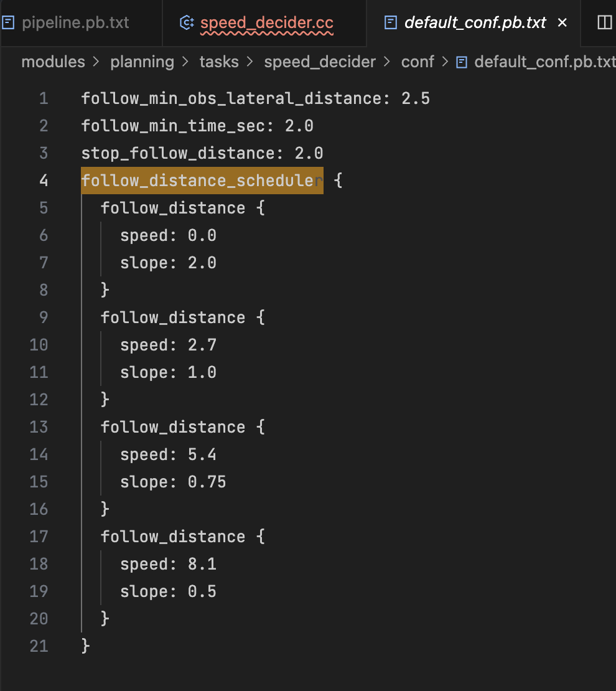Click the default_conf.pb.txt tab file icon
The image size is (616, 691).
click(390, 23)
